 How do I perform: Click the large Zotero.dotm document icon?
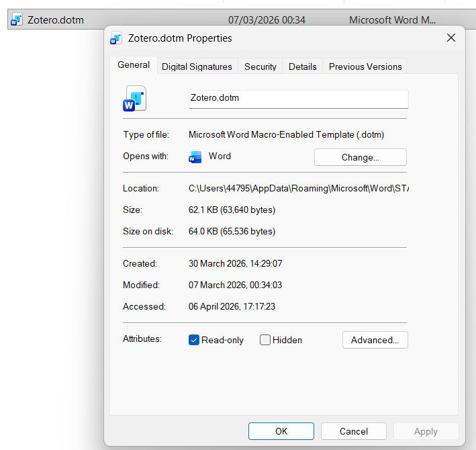tap(134, 98)
